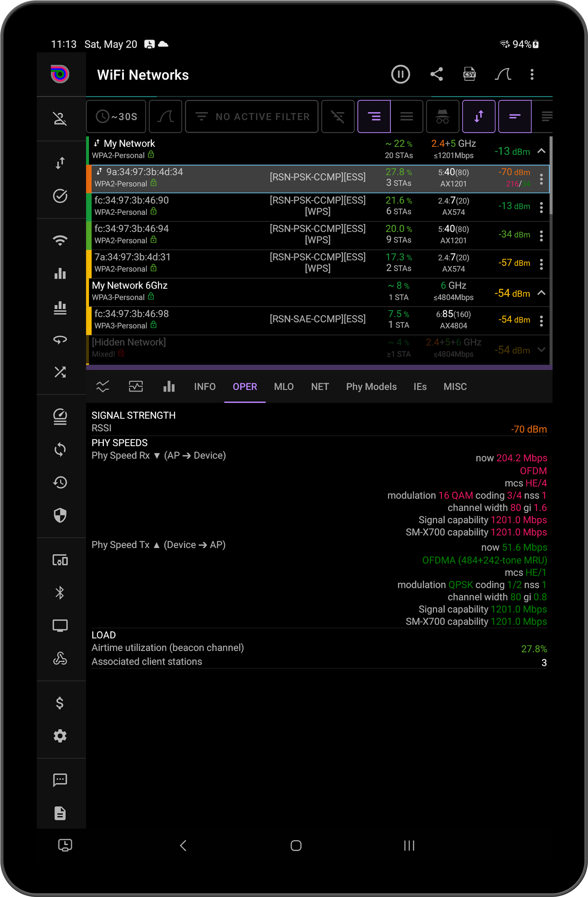
Task: Switch to the IEs tab
Action: click(420, 387)
